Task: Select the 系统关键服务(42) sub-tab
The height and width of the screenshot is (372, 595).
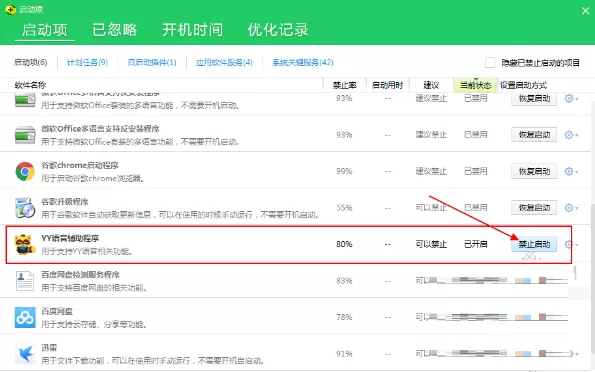Action: pos(302,62)
